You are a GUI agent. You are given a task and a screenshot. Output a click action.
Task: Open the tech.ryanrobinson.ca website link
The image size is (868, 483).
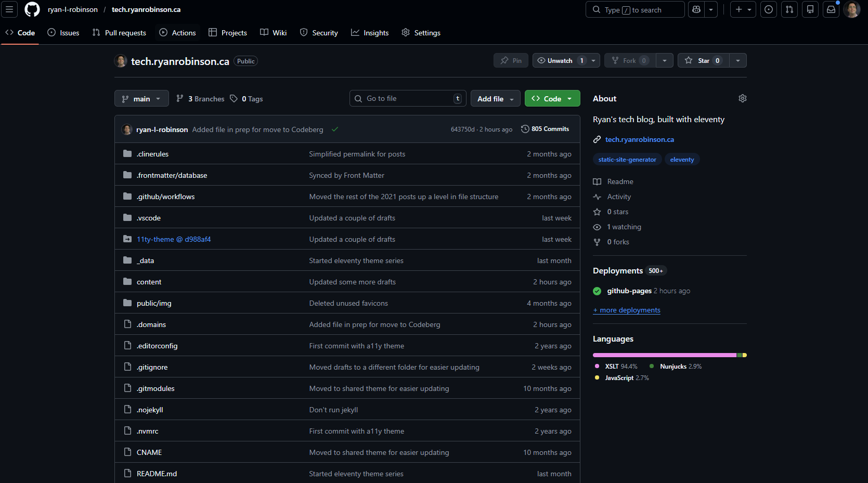pos(639,139)
